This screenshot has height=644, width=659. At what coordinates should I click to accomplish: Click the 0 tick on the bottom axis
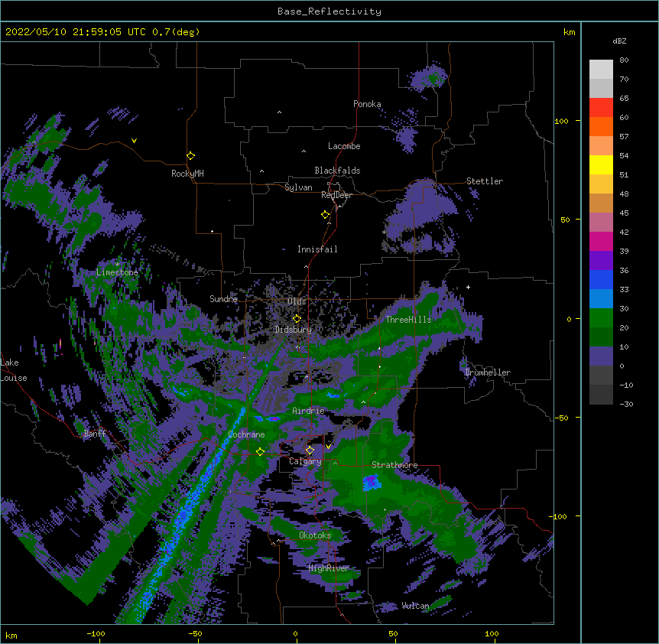[x=295, y=633]
